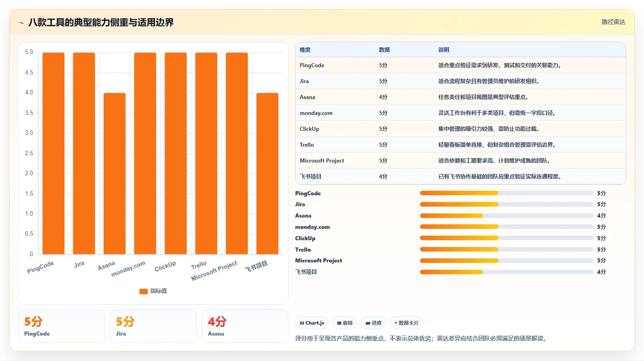
Task: Select the 表格 tag chip
Action: [x=345, y=323]
